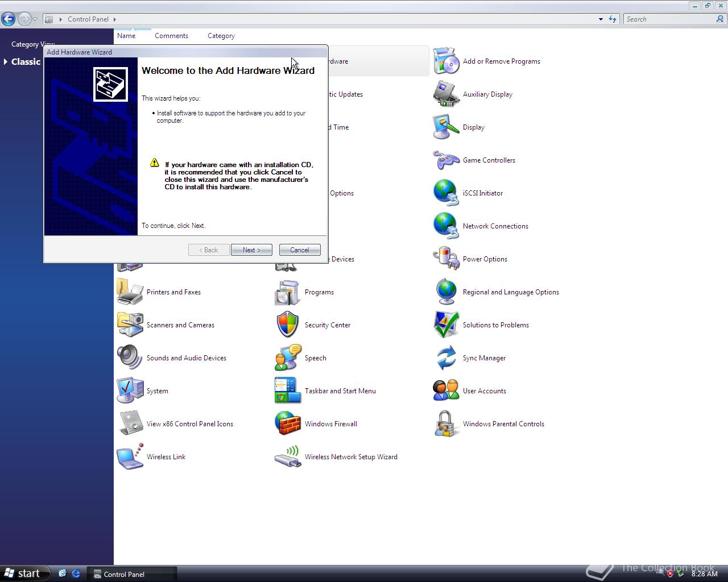Viewport: 728px width, 582px height.
Task: Expand the arrow after Control Panel breadcrumb
Action: (x=115, y=19)
